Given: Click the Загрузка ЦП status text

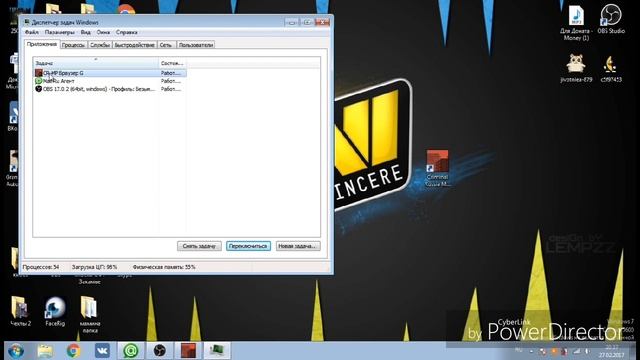Looking at the screenshot, I should pos(94,267).
